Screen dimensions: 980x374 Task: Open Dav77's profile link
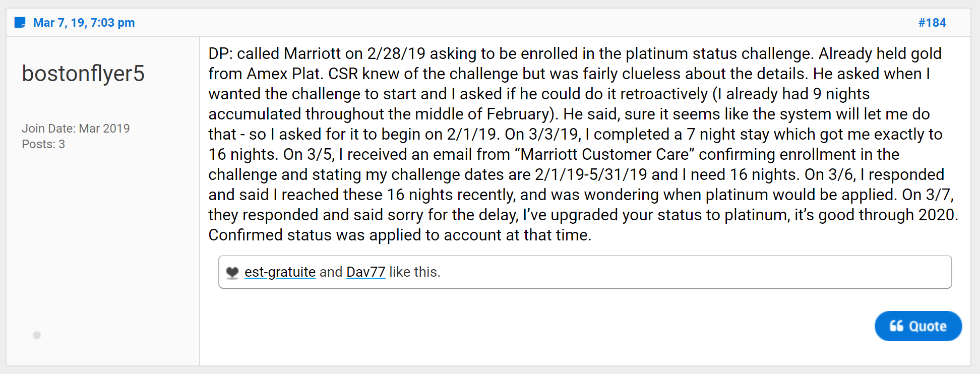coord(365,272)
